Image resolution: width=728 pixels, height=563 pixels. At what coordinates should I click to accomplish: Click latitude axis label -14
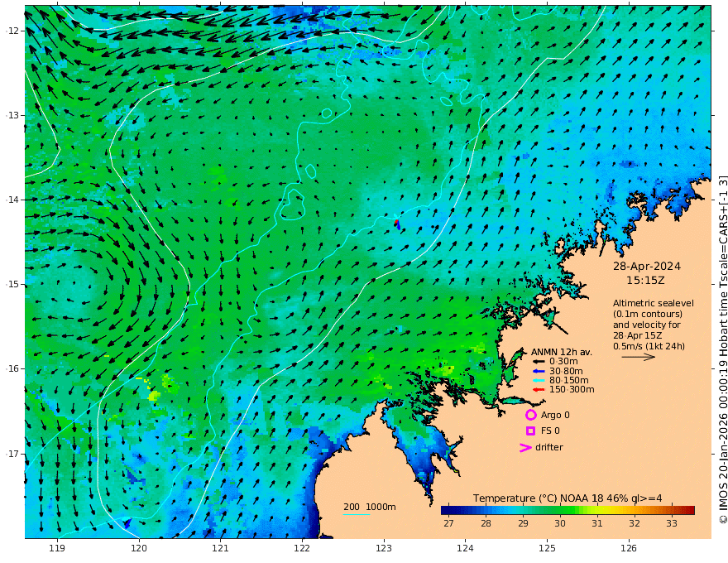pyautogui.click(x=12, y=200)
